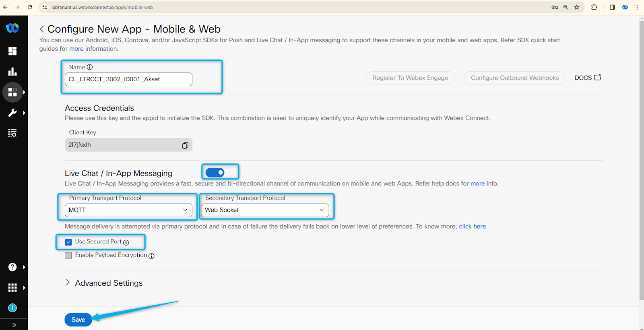Image resolution: width=644 pixels, height=330 pixels.
Task: Open the Reports bar chart icon
Action: coord(12,72)
